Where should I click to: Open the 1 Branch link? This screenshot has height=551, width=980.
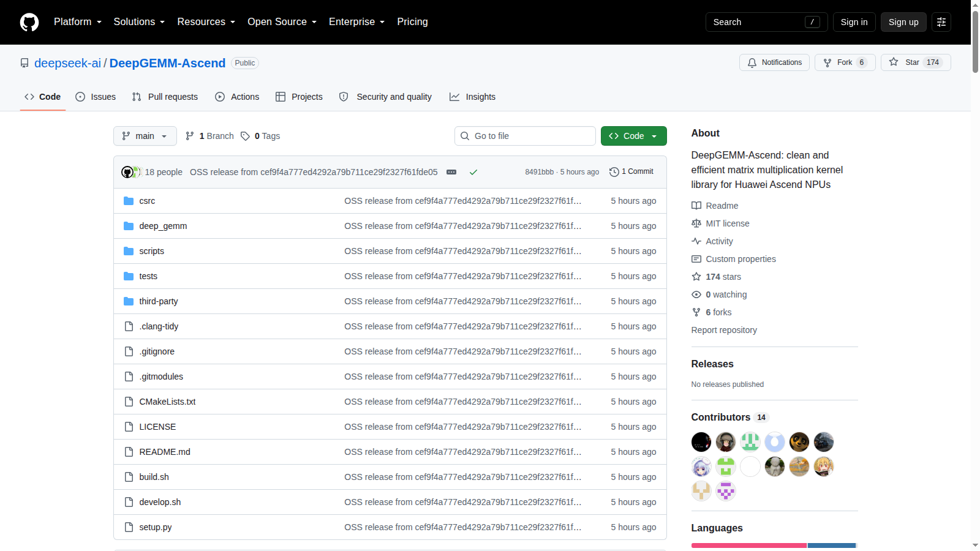(209, 136)
